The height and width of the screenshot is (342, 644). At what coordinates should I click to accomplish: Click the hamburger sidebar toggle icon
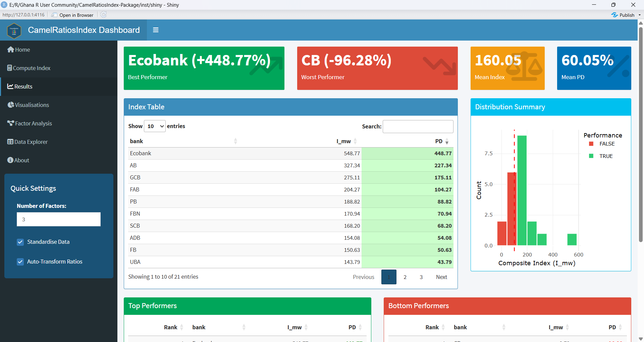[x=156, y=30]
